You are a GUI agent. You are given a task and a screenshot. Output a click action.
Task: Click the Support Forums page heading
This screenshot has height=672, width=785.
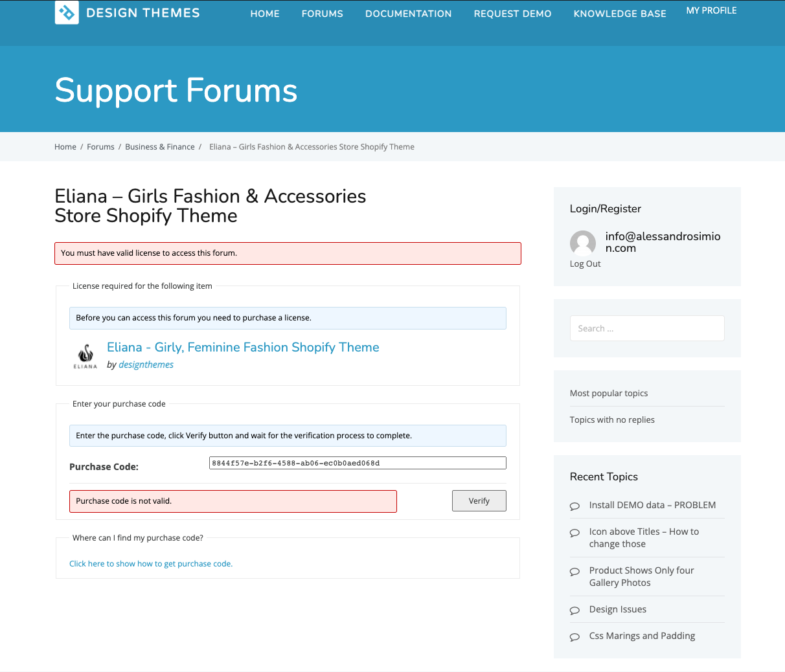click(x=176, y=90)
